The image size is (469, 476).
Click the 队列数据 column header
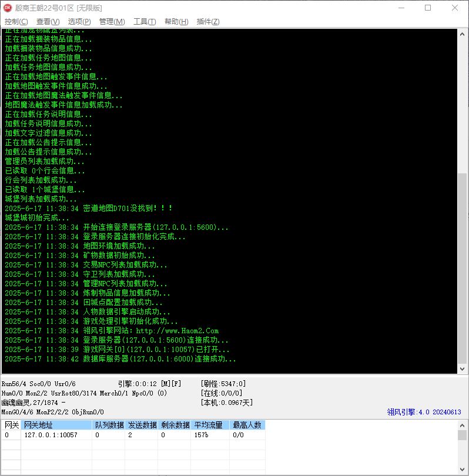[x=109, y=425]
